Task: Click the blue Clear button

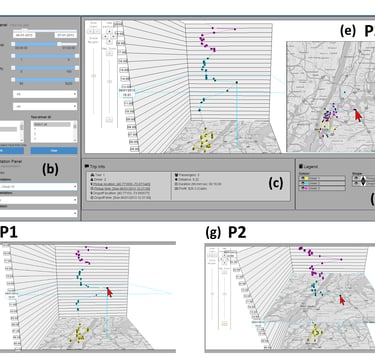Action: coord(54,151)
